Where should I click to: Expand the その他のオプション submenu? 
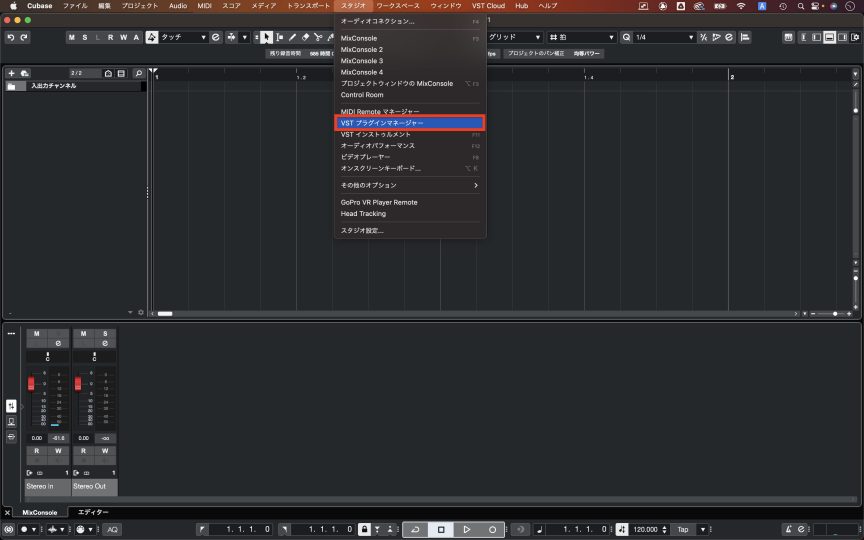(409, 185)
